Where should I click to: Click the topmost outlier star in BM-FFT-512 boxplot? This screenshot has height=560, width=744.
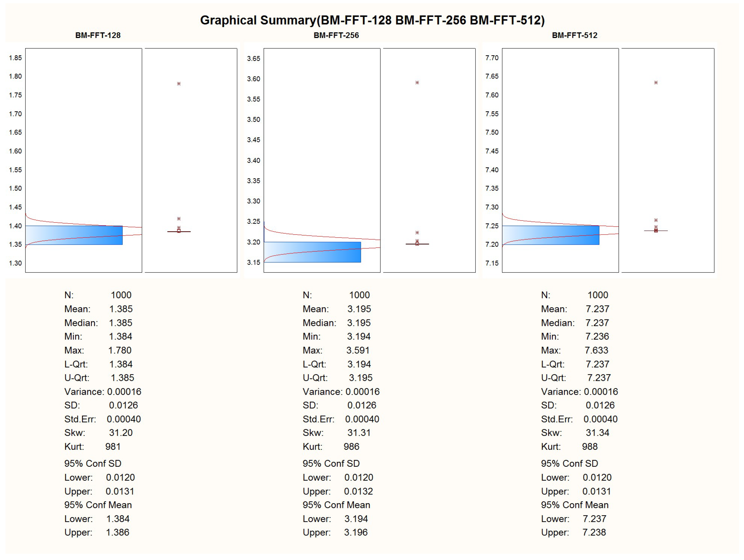tap(656, 82)
